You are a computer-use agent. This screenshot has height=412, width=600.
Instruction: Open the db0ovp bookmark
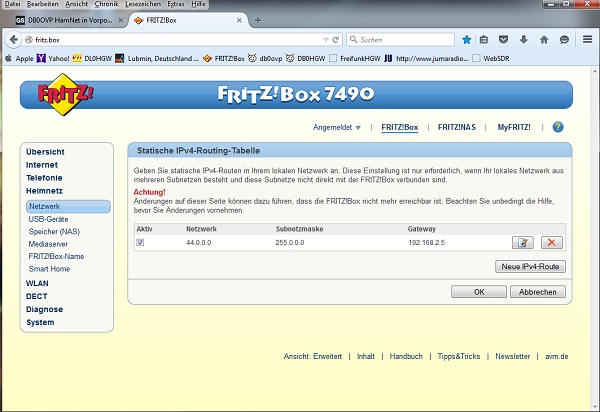(x=265, y=59)
